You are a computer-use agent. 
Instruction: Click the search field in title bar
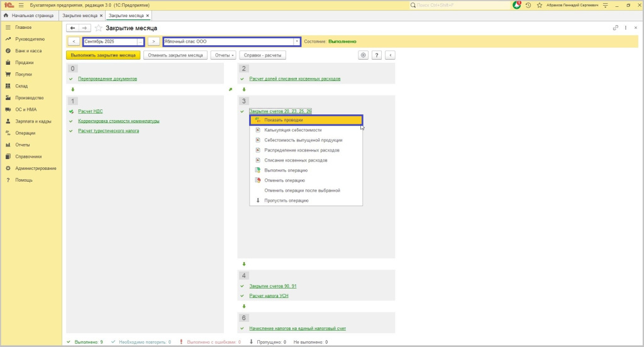459,5
